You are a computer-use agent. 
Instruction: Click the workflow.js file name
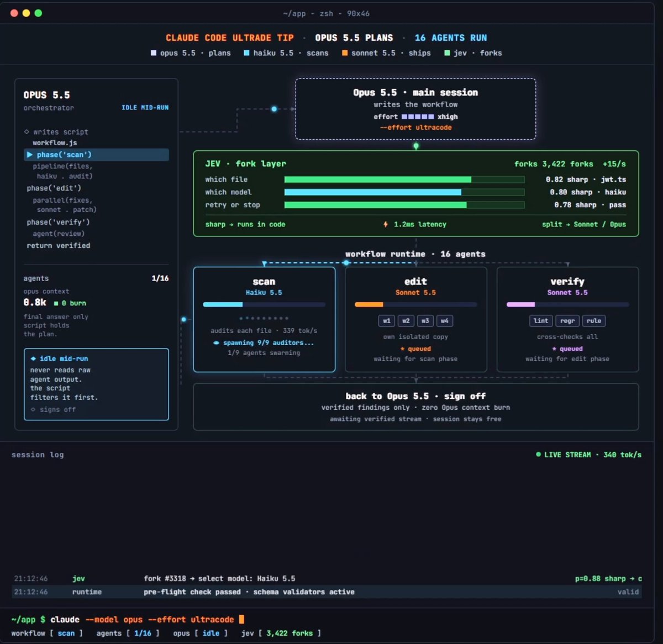(x=55, y=143)
